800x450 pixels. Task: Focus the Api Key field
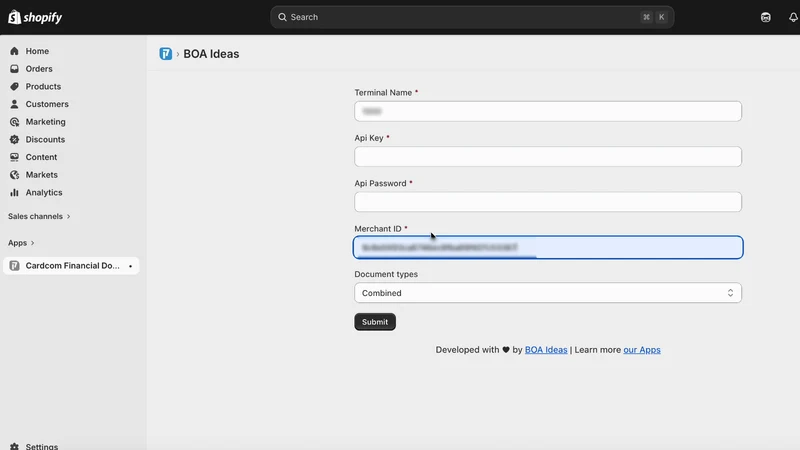(x=548, y=157)
